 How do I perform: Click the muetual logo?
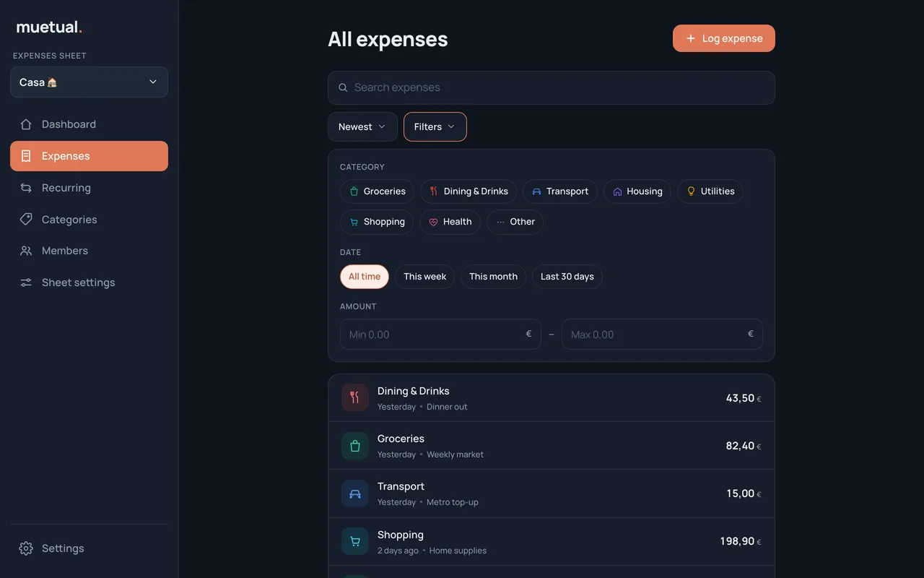[x=49, y=27]
